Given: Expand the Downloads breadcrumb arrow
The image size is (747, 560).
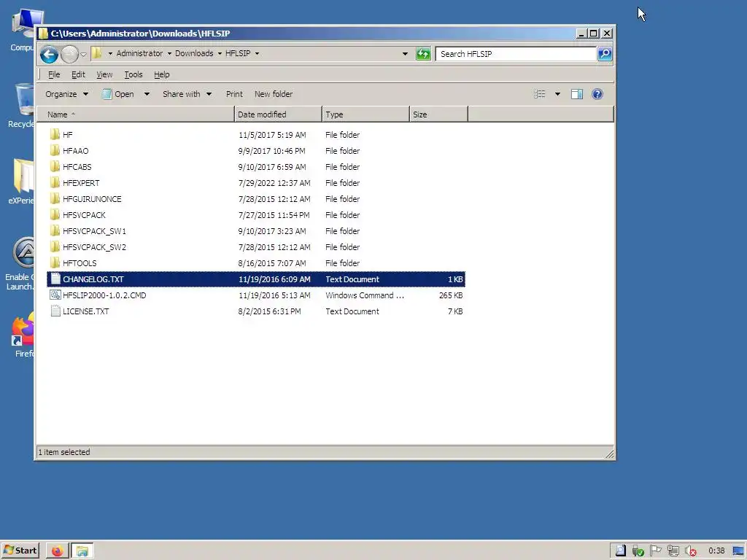Looking at the screenshot, I should click(x=220, y=53).
